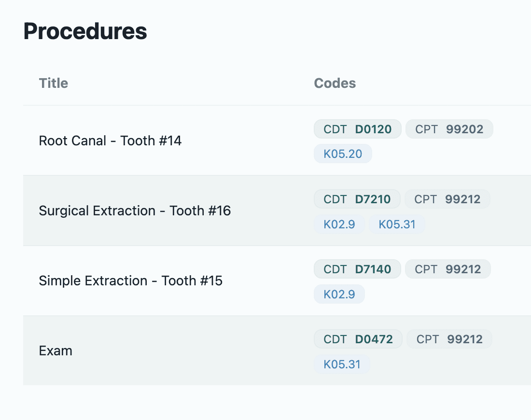531x420 pixels.
Task: Open the Exam procedure row
Action: tap(56, 351)
